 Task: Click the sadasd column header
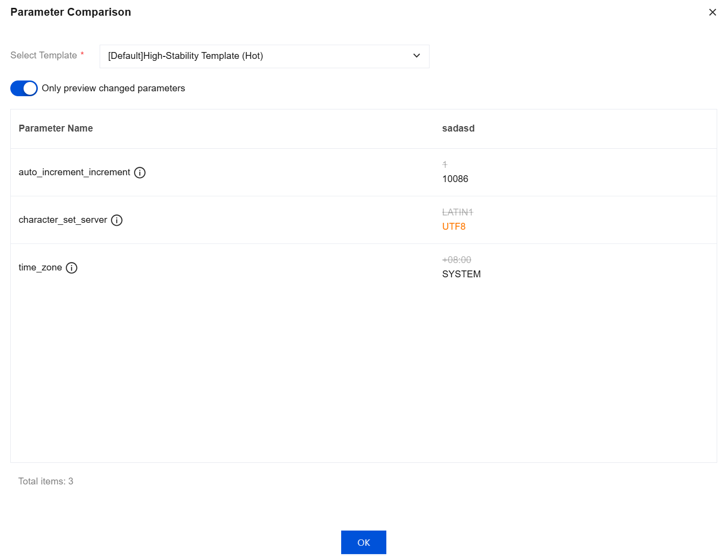click(x=458, y=129)
